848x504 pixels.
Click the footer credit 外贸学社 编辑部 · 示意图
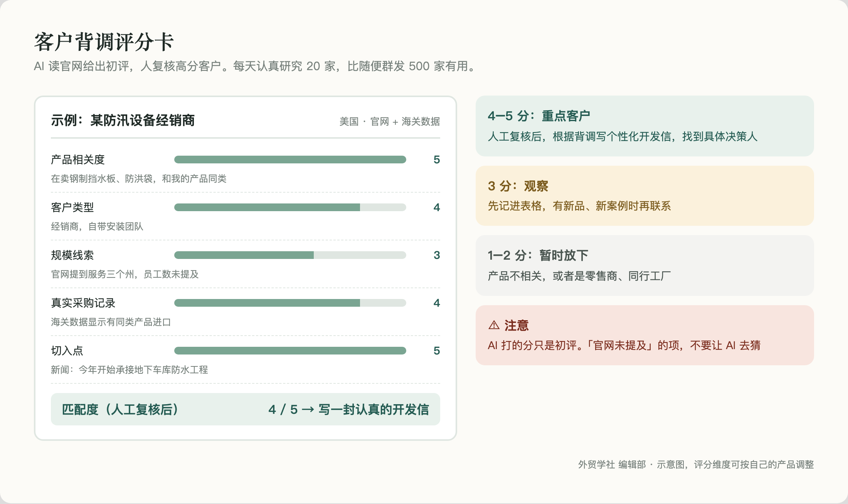click(x=631, y=464)
